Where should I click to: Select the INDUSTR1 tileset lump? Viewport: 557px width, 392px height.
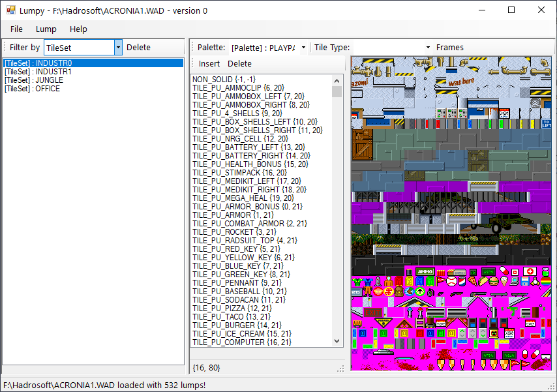coord(93,72)
